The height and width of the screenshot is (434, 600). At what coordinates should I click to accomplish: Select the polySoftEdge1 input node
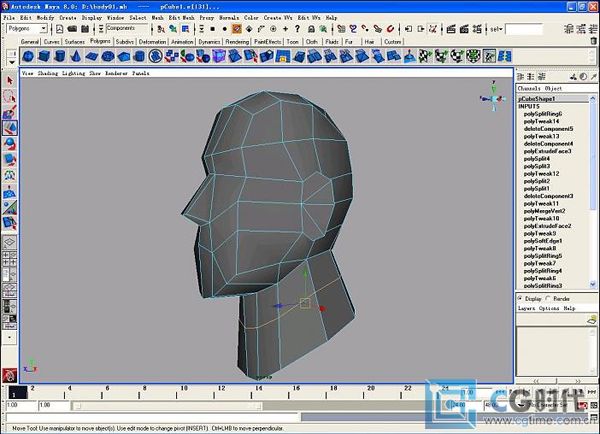click(x=543, y=241)
